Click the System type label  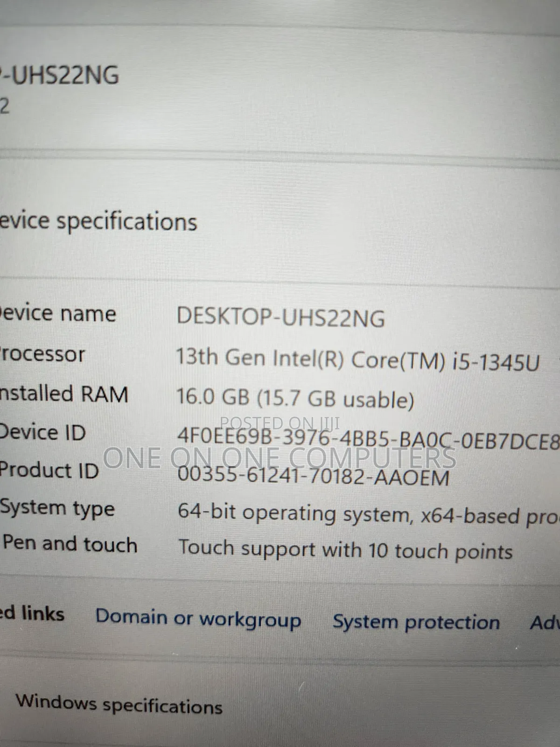(x=57, y=508)
